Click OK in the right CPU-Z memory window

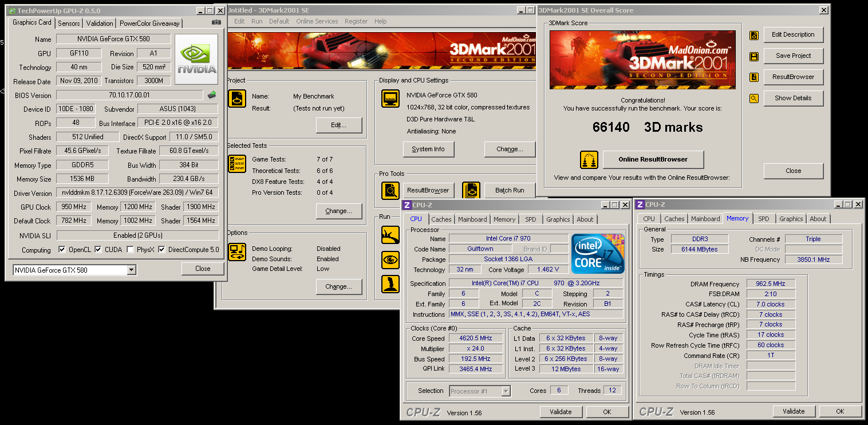click(840, 411)
